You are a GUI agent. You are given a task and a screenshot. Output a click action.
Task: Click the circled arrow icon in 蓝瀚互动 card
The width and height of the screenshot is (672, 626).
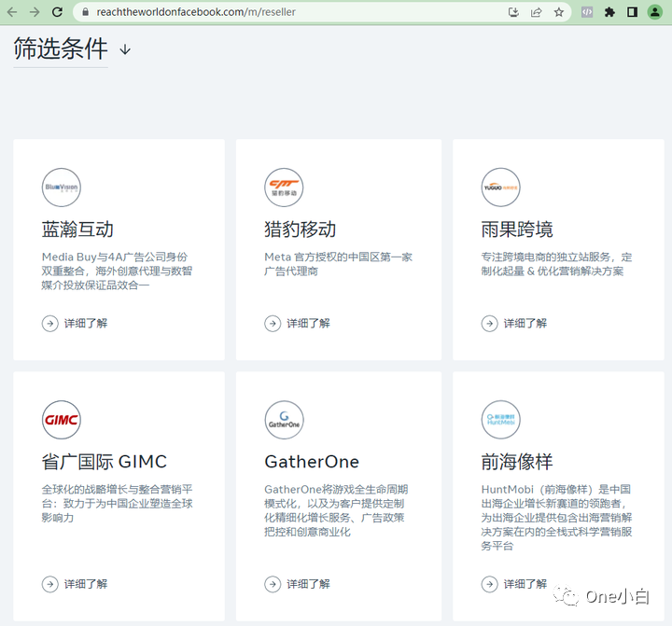tap(49, 323)
